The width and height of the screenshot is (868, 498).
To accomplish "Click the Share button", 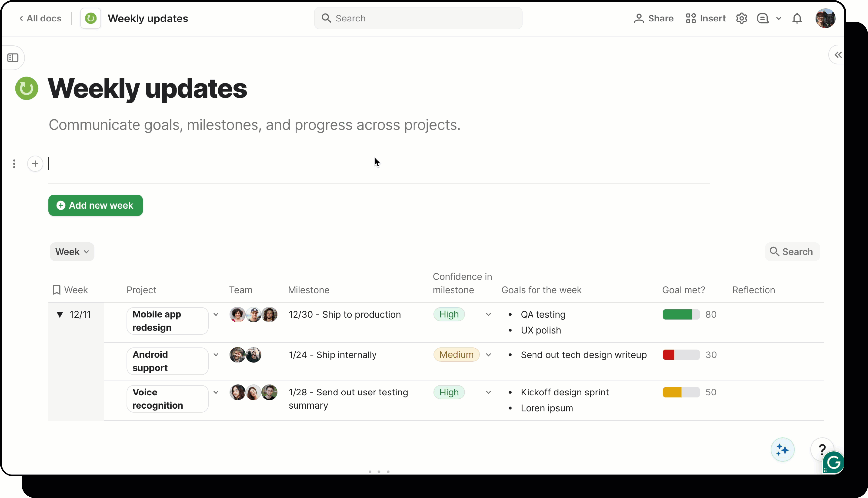I will coord(653,18).
